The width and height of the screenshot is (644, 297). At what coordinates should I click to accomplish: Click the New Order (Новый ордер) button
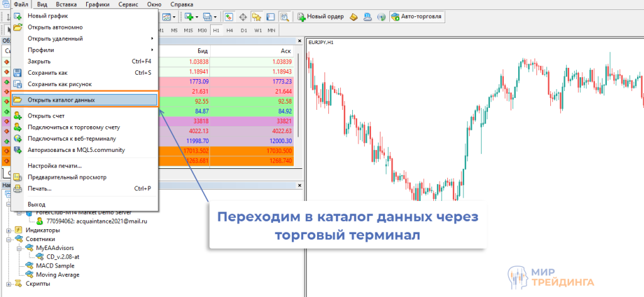click(x=321, y=16)
